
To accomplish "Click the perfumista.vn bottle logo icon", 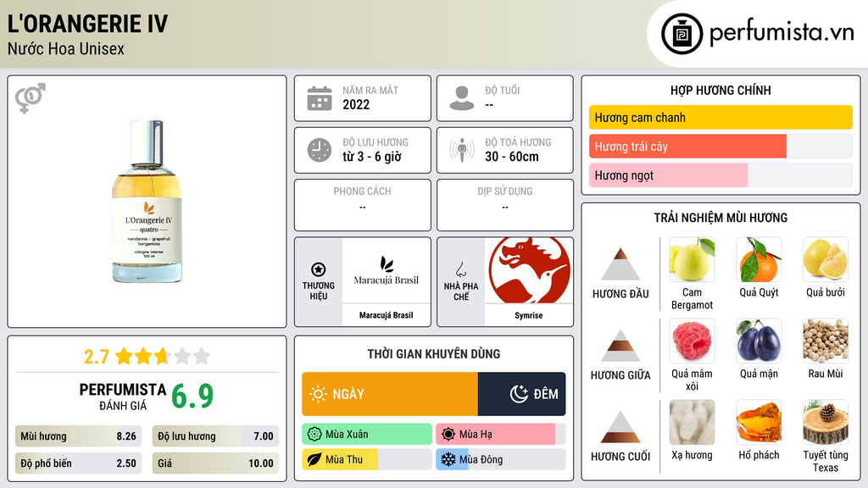I will (x=682, y=34).
